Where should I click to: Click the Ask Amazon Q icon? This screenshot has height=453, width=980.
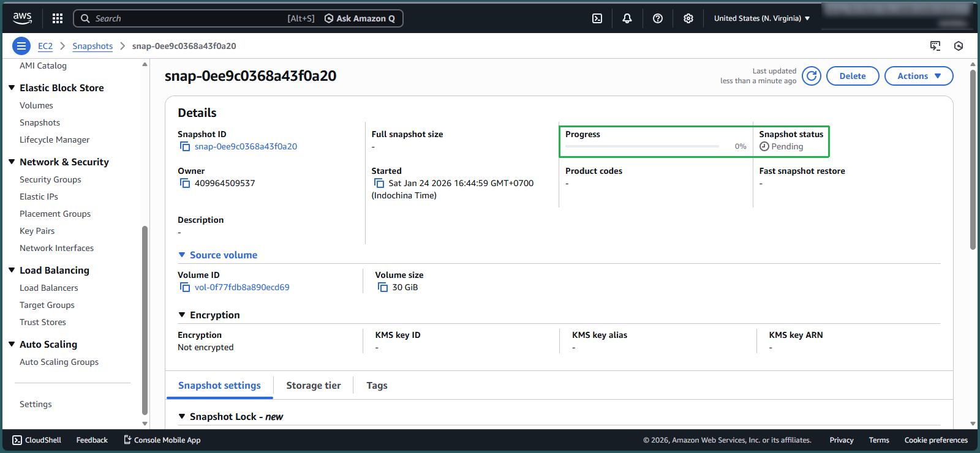tap(329, 18)
